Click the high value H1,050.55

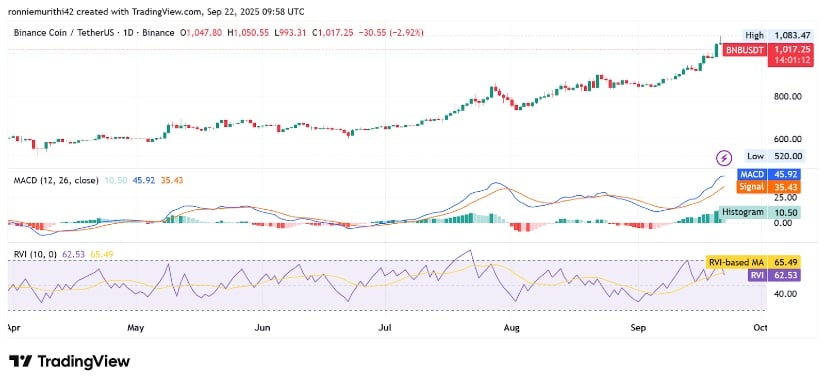249,33
